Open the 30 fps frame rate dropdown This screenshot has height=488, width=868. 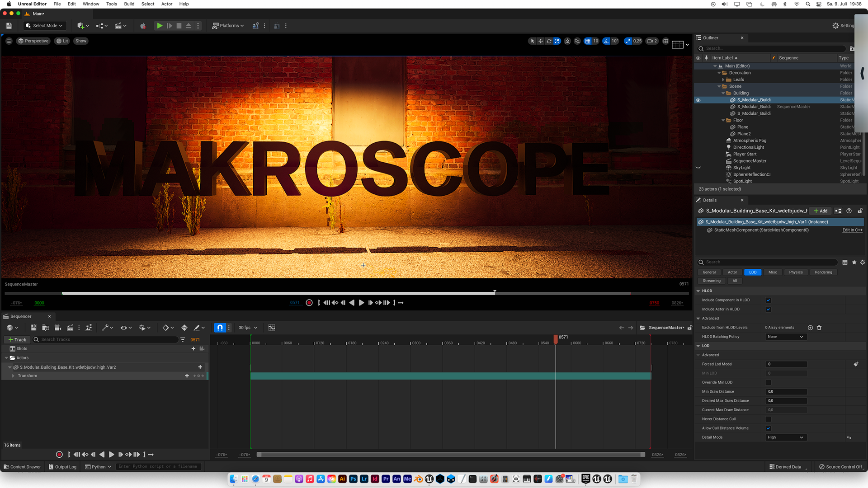248,328
